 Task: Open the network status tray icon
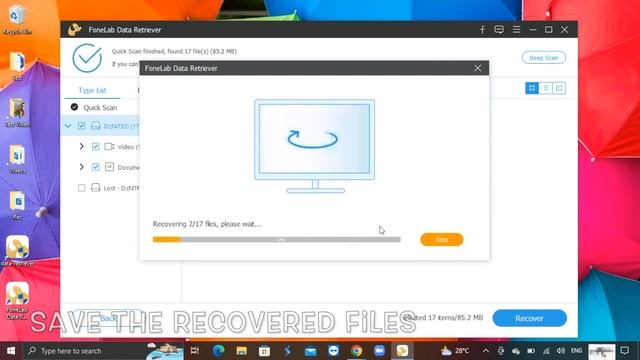click(x=546, y=351)
